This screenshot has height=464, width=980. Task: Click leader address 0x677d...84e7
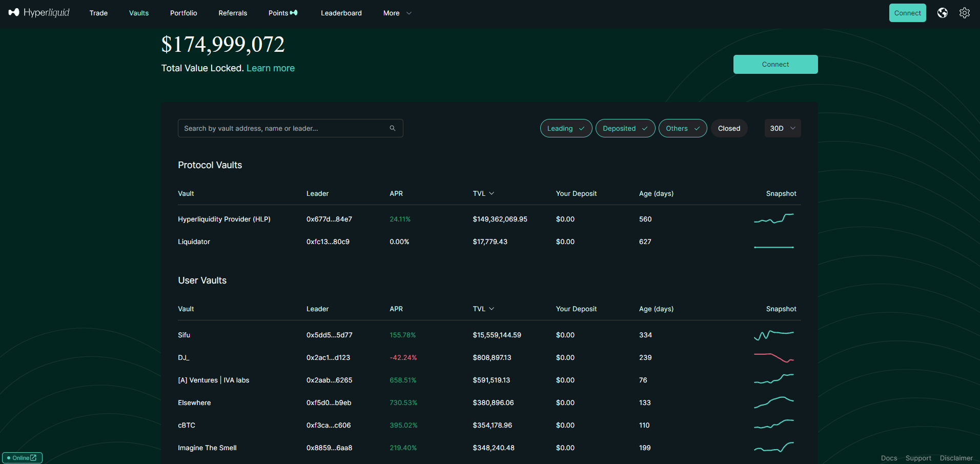coord(329,219)
